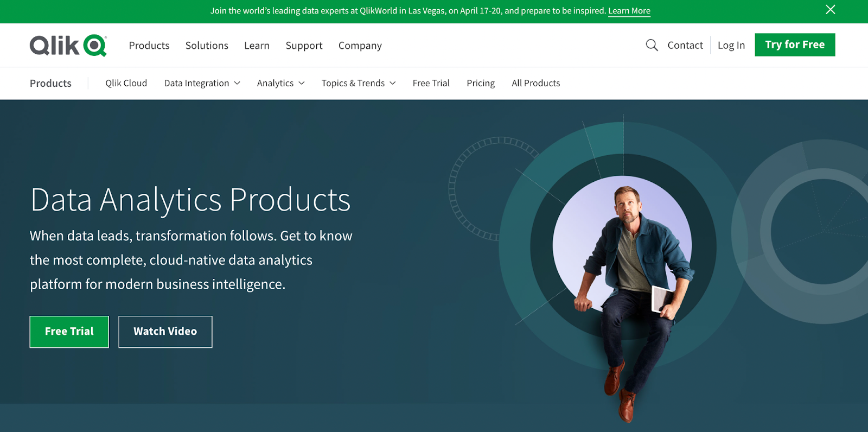
Task: Click the Try for Free button
Action: coord(795,45)
